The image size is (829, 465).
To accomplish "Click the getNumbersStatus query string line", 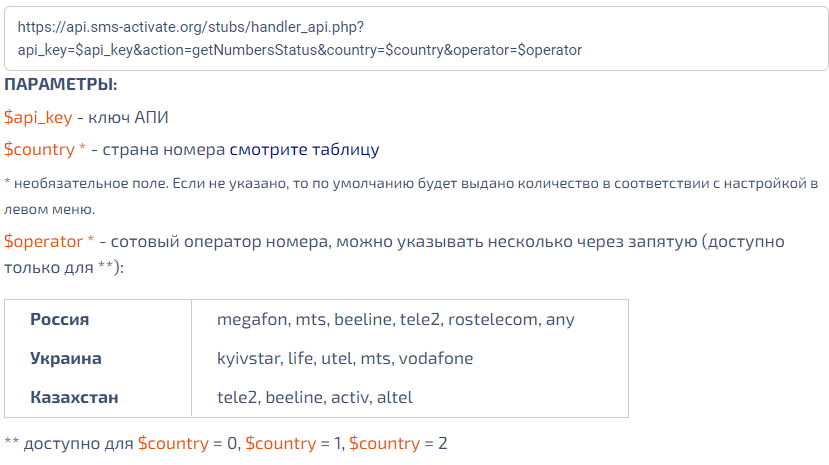I will point(299,49).
